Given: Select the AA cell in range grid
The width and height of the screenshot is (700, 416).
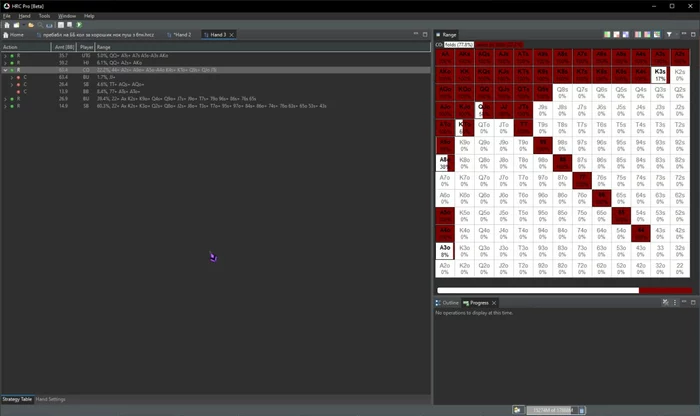Looking at the screenshot, I should tap(445, 57).
